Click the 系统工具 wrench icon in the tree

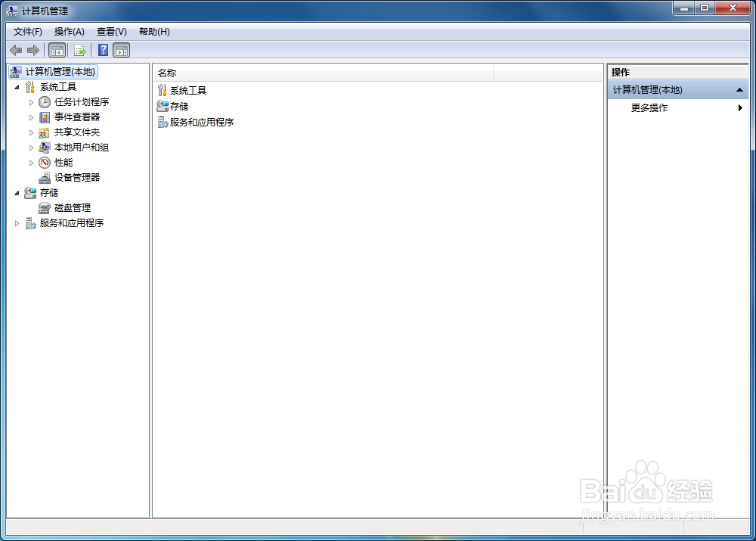[x=30, y=87]
